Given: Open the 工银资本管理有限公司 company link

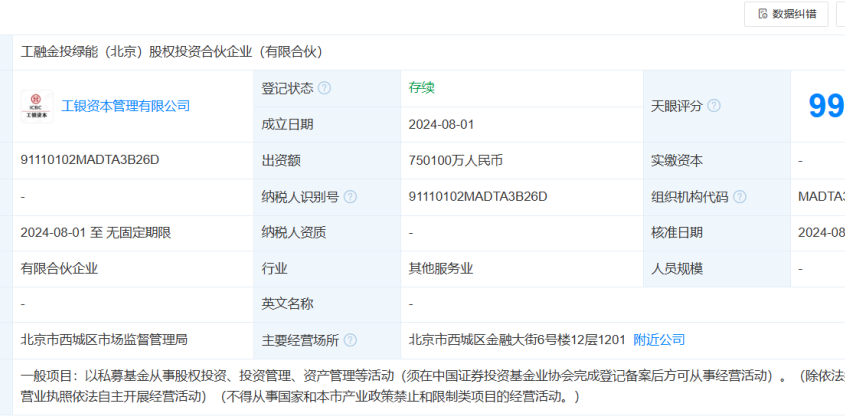Looking at the screenshot, I should click(x=126, y=106).
